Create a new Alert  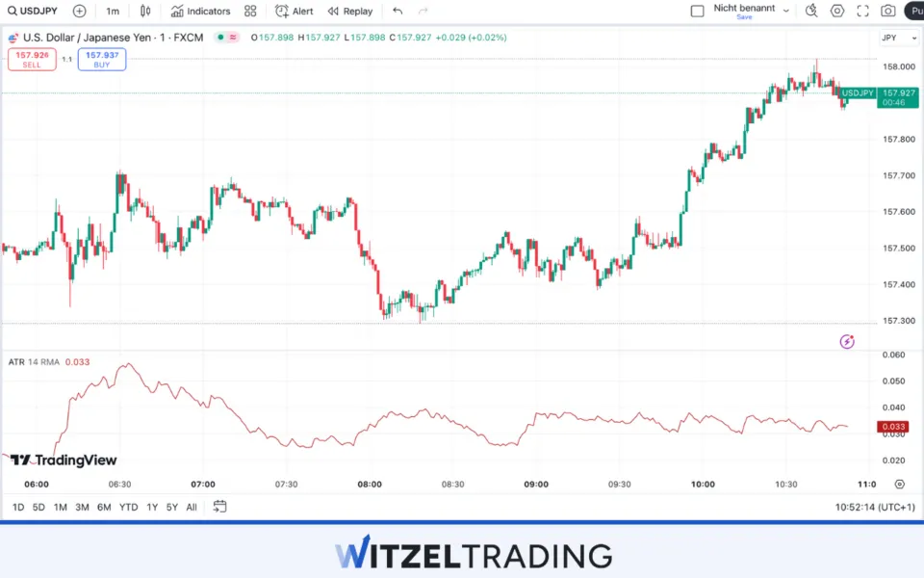pyautogui.click(x=295, y=12)
